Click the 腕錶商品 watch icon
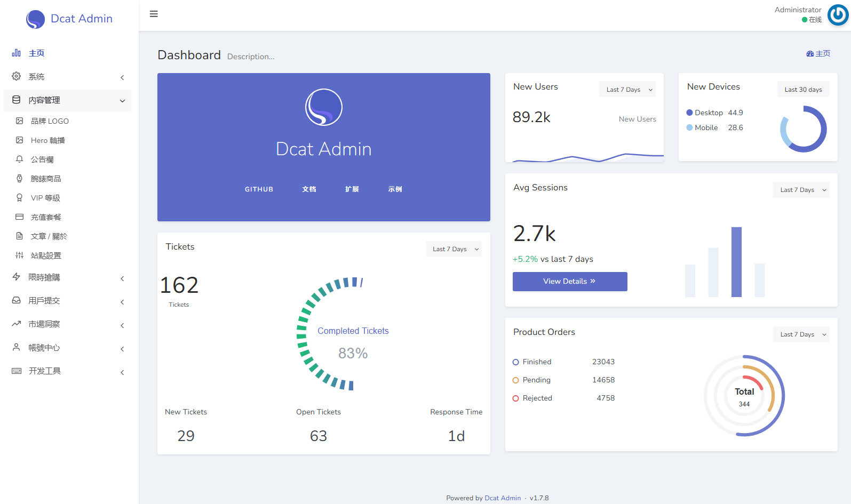The width and height of the screenshot is (851, 504). tap(20, 179)
